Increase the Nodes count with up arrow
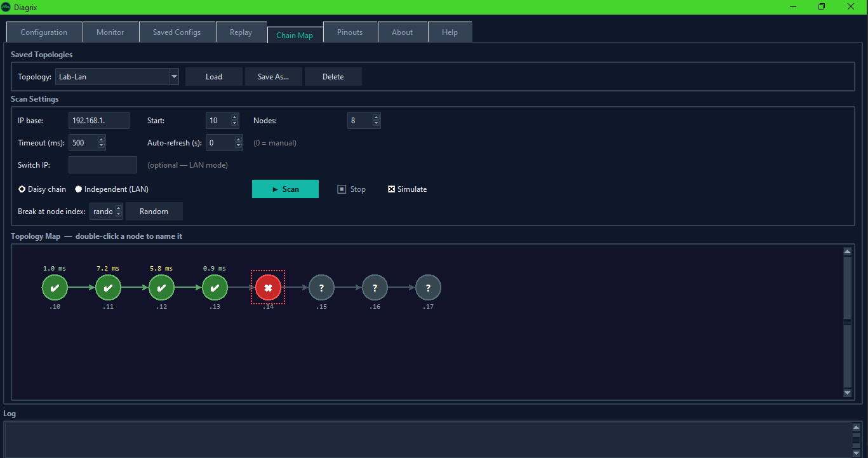 (x=376, y=117)
